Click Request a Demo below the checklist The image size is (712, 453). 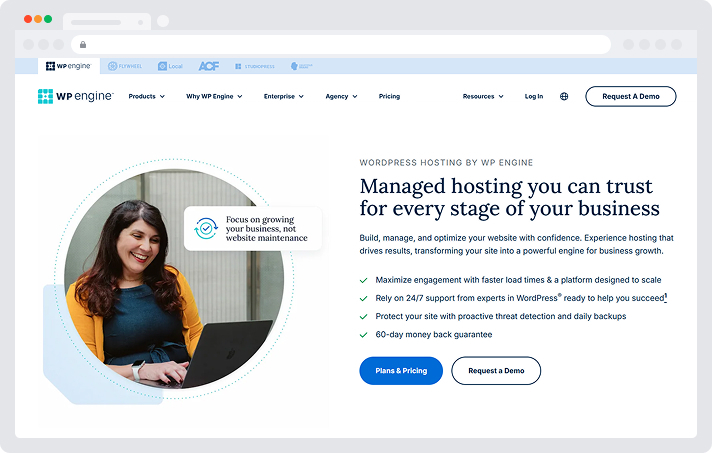pos(496,371)
